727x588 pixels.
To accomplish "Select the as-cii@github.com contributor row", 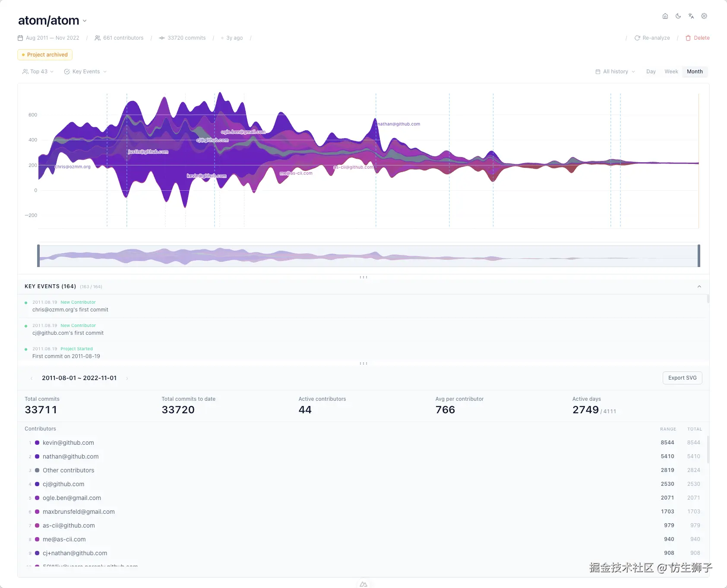I will [x=363, y=525].
